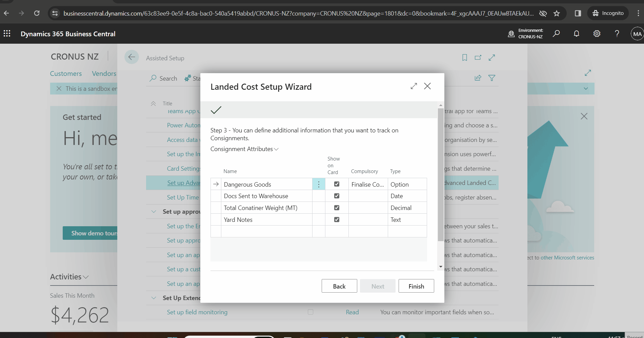The height and width of the screenshot is (338, 644).
Task: Expand the sandbox notification chevron
Action: pyautogui.click(x=586, y=88)
